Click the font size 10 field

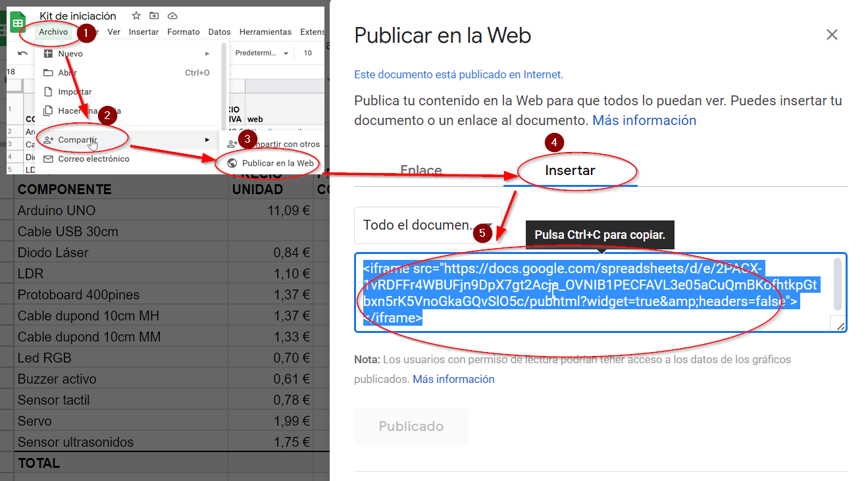(308, 53)
